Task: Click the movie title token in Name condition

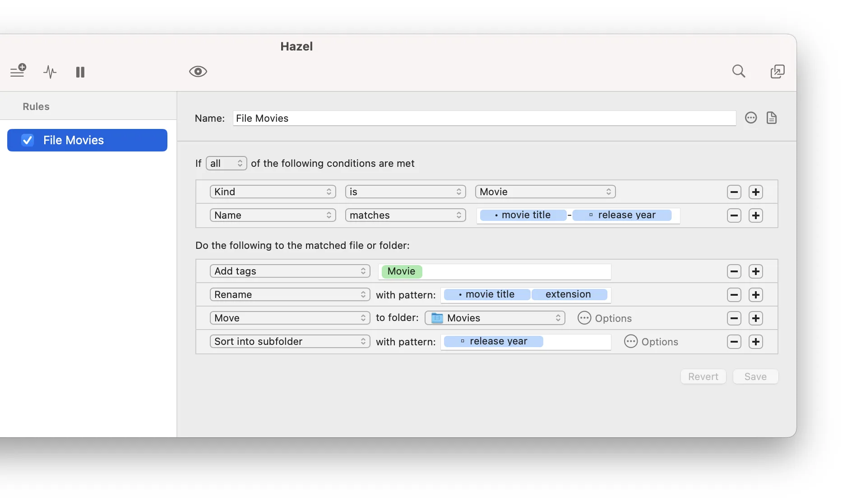Action: click(x=523, y=215)
